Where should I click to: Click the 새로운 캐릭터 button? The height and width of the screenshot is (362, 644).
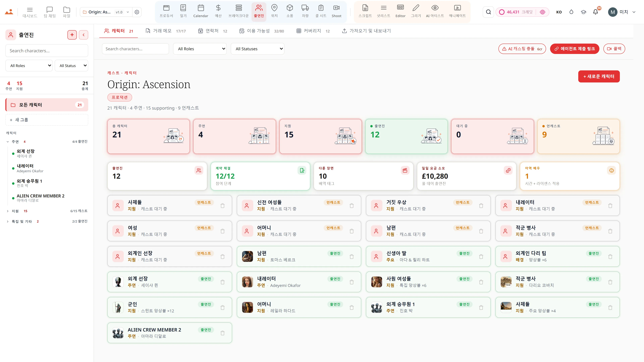599,76
